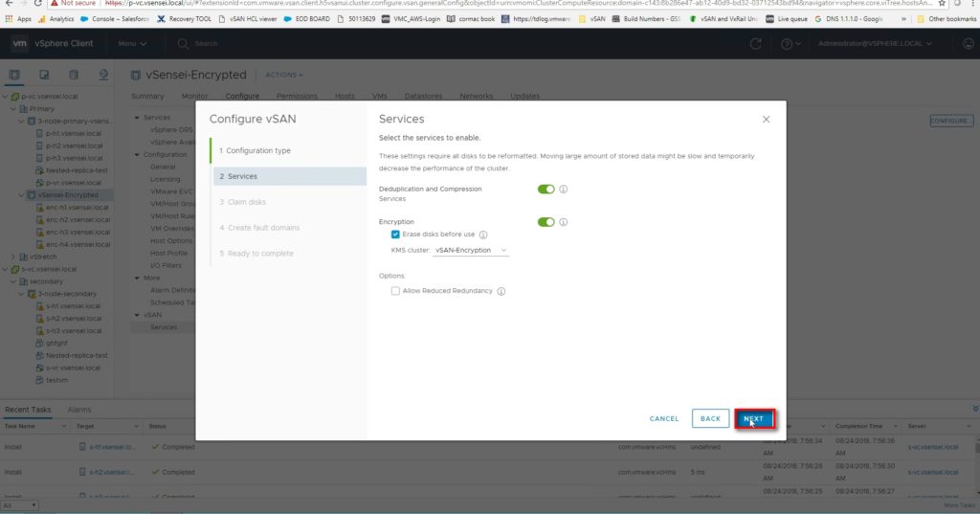
Task: Turn off Deduplication and Compression toggle
Action: tap(546, 190)
